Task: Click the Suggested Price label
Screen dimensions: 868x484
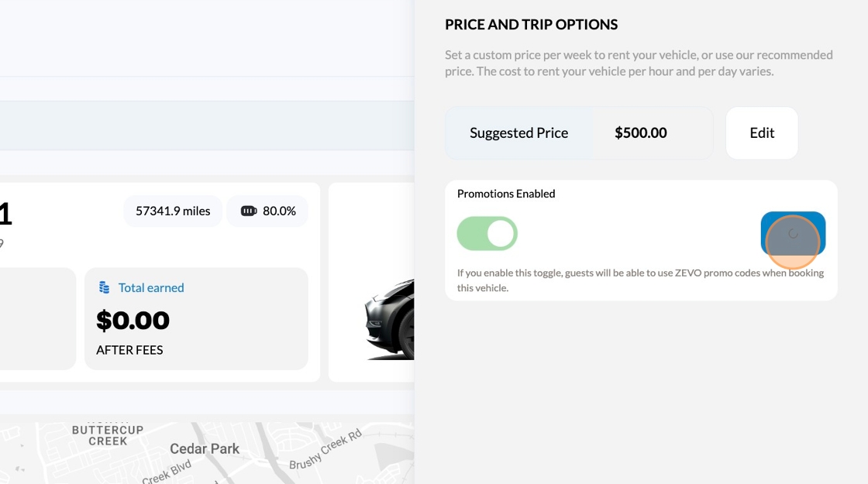Action: 518,133
